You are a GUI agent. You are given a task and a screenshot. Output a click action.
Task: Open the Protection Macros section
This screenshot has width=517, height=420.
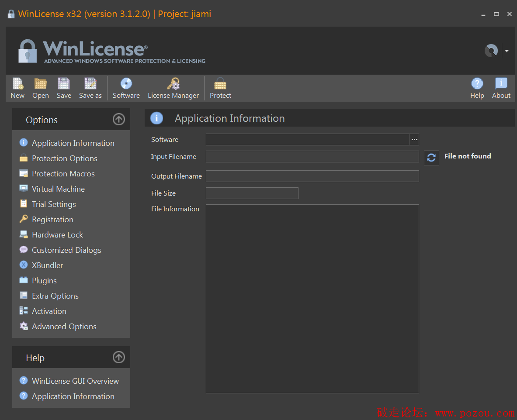63,174
